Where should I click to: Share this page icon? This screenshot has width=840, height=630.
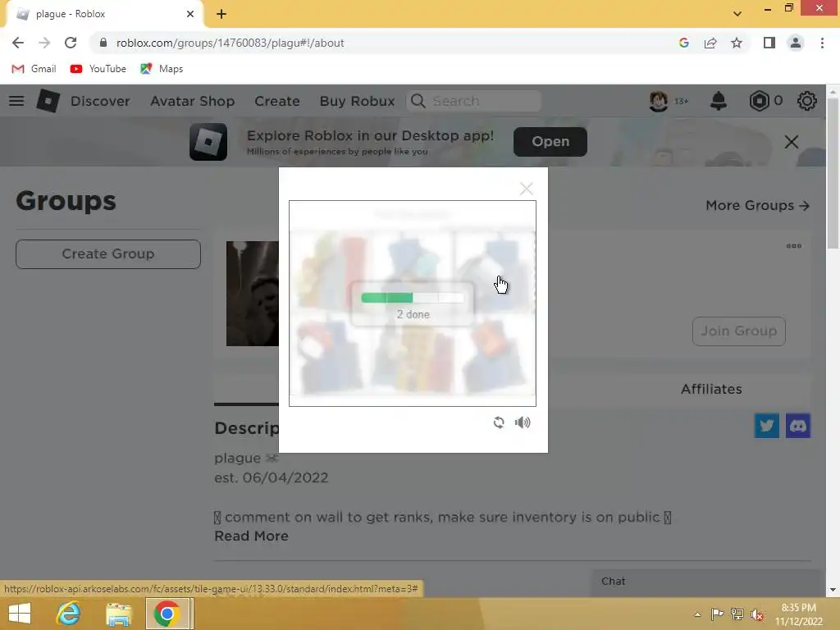coord(710,43)
